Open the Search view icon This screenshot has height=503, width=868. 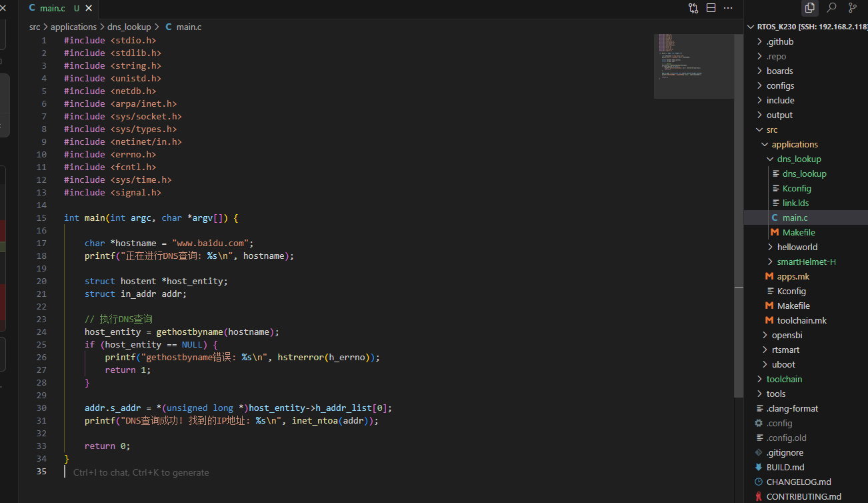click(x=831, y=8)
